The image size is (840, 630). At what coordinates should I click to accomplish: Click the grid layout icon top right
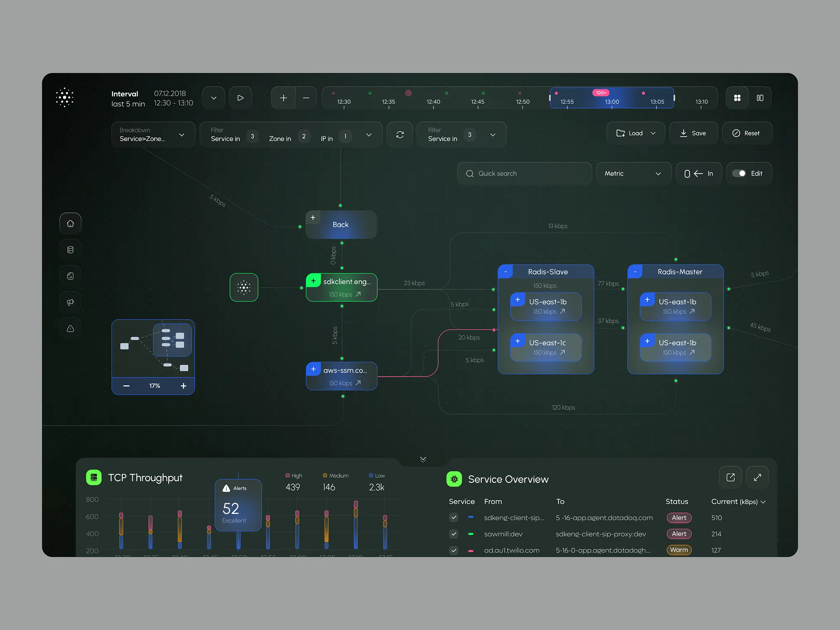pyautogui.click(x=737, y=98)
